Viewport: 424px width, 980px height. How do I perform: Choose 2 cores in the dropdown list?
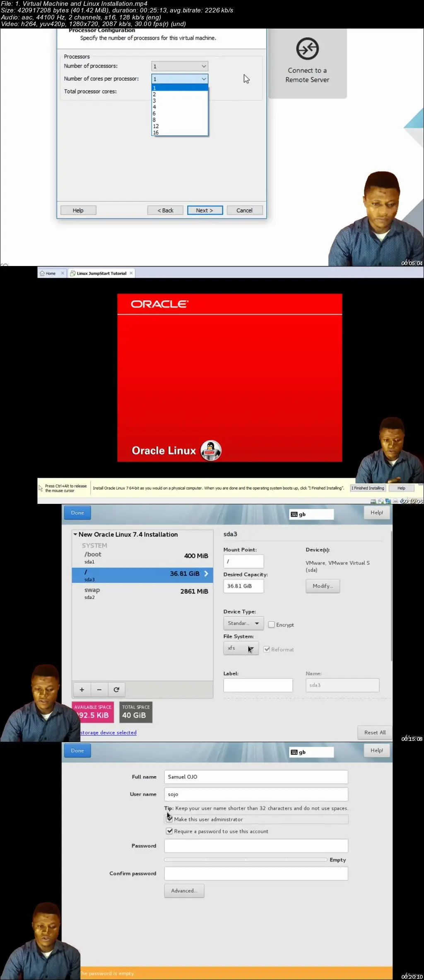[x=180, y=94]
